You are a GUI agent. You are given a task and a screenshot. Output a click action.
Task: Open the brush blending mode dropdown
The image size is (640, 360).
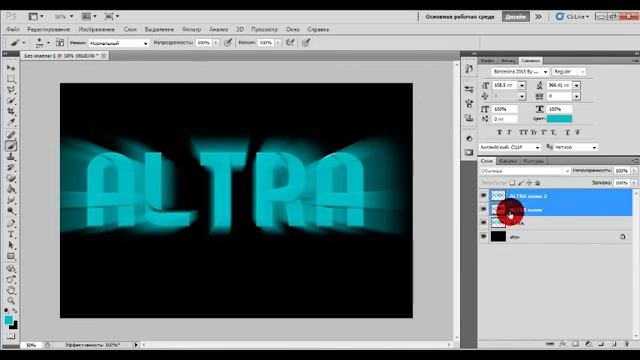click(119, 43)
